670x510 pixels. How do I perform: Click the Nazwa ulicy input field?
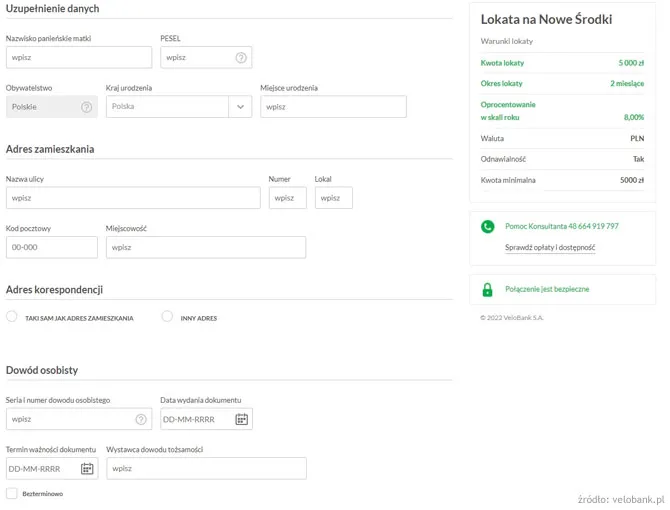[x=133, y=198]
